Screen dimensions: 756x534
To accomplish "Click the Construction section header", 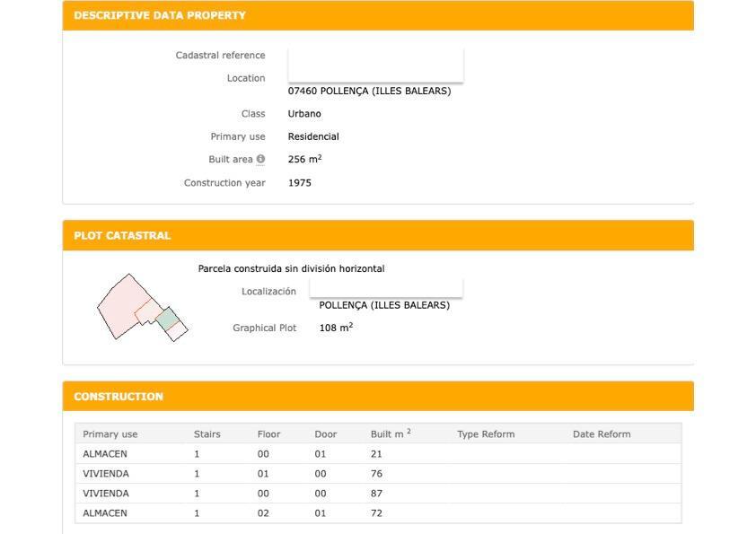I will pos(119,396).
